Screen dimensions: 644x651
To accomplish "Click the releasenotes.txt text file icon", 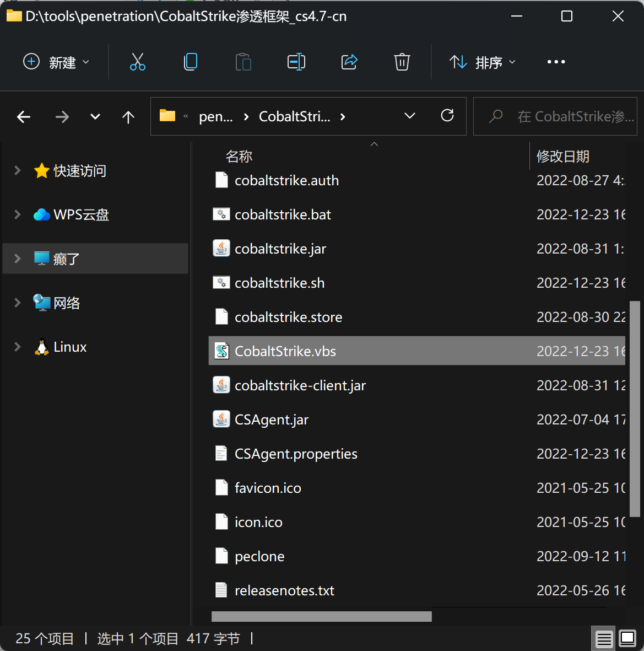I will [221, 590].
